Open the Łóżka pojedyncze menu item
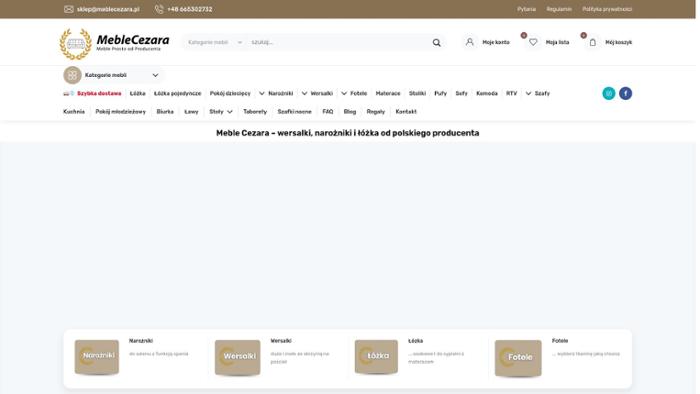This screenshot has width=700, height=394. tap(178, 93)
